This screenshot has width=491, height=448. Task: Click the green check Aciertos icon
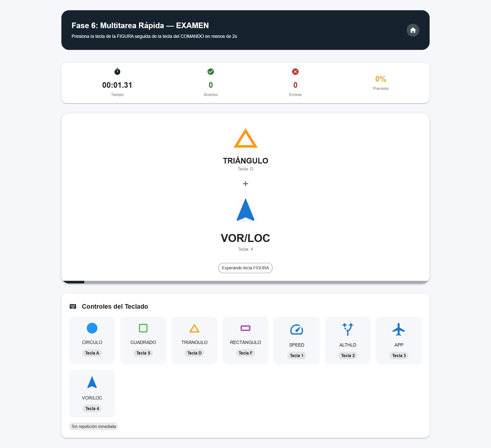point(210,72)
